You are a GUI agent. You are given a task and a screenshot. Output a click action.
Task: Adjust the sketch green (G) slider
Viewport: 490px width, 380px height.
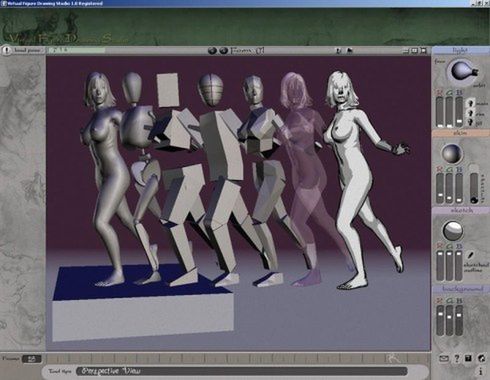(x=450, y=266)
